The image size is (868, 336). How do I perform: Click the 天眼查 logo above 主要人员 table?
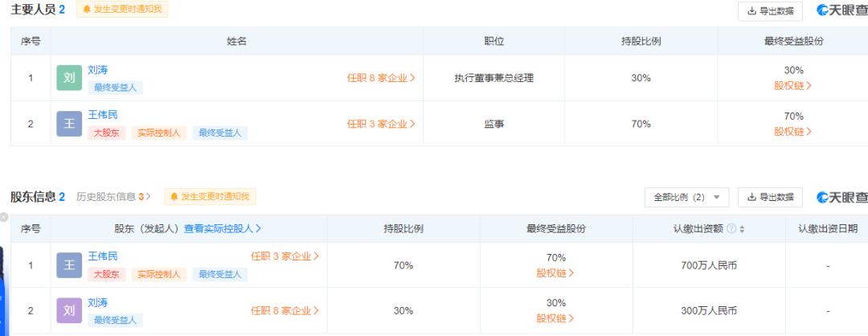[841, 10]
